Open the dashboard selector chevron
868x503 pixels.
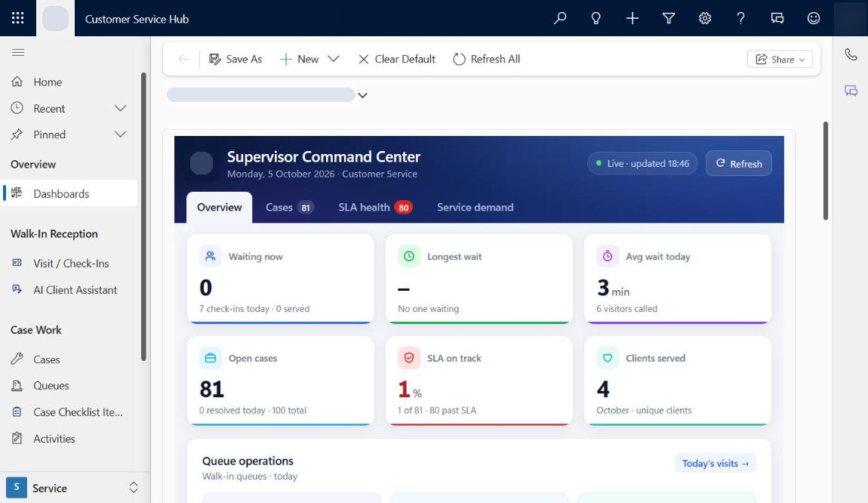pos(362,95)
